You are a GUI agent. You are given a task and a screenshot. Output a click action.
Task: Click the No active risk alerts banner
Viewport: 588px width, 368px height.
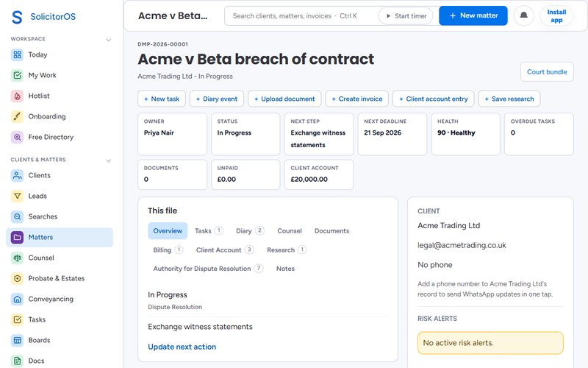pos(490,343)
